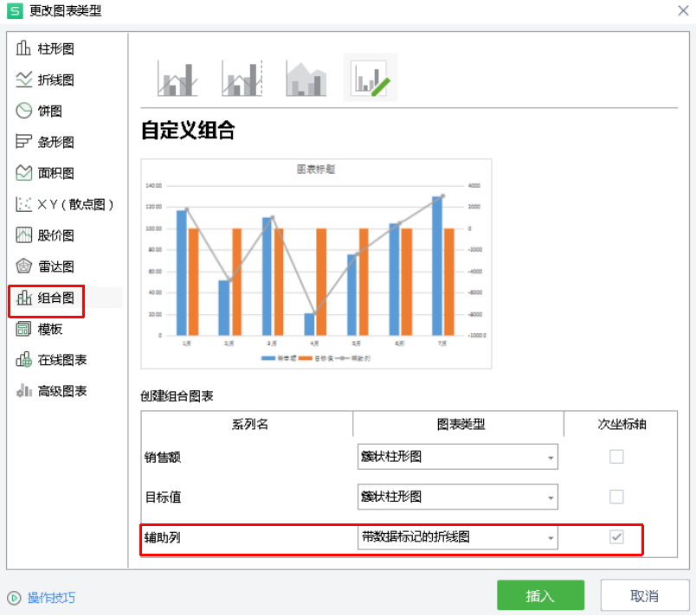Select the 在线图表 online chart icon

coord(23,360)
